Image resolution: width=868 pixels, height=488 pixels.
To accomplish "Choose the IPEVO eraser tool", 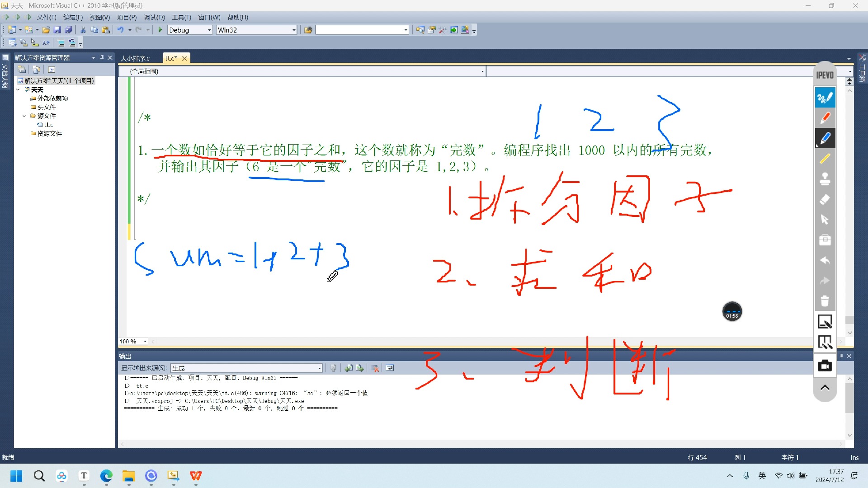I will click(x=825, y=199).
